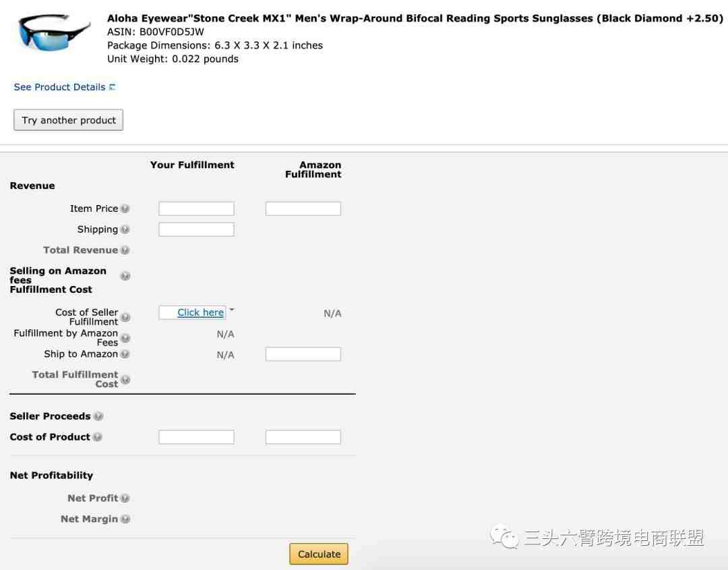Image resolution: width=728 pixels, height=570 pixels.
Task: Open help icon next to Shipping
Action: (x=125, y=229)
